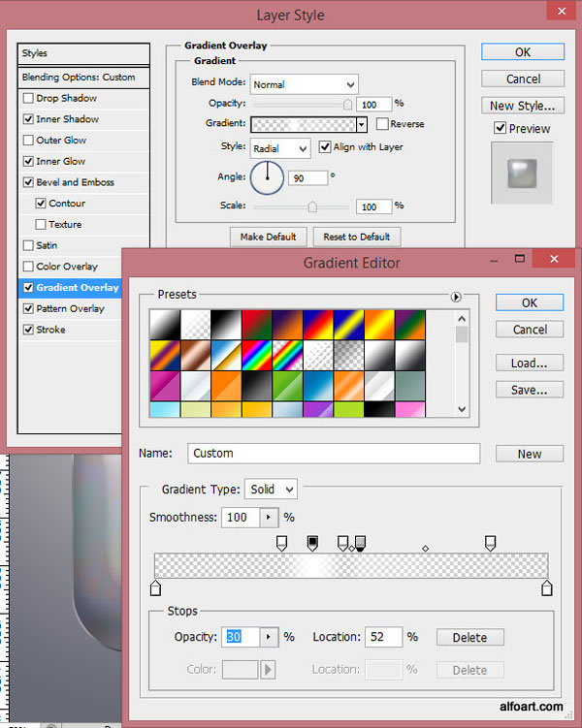
Task: Select the yellow, violet, orange, blue preset
Action: (x=165, y=355)
